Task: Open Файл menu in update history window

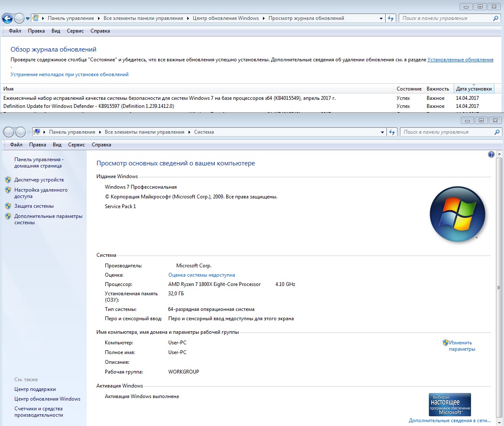Action: click(15, 31)
